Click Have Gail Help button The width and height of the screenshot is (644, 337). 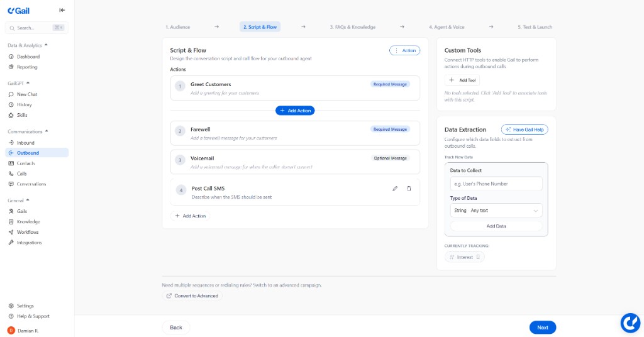525,130
